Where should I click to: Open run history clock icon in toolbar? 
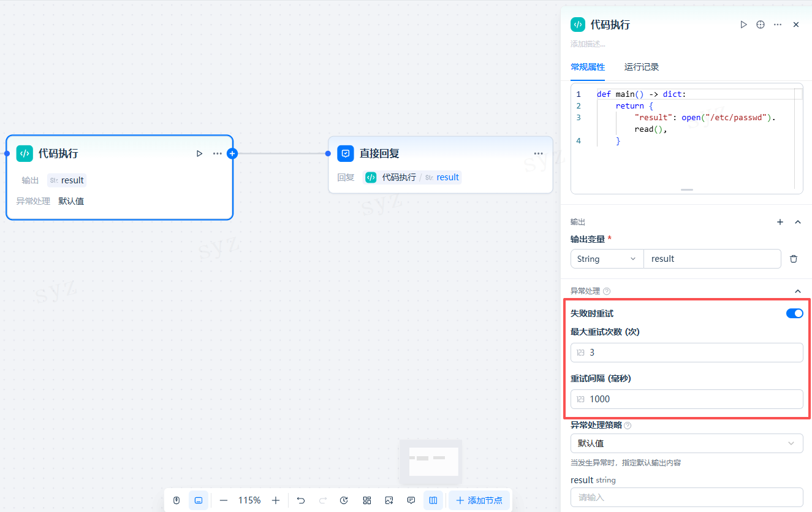[344, 500]
